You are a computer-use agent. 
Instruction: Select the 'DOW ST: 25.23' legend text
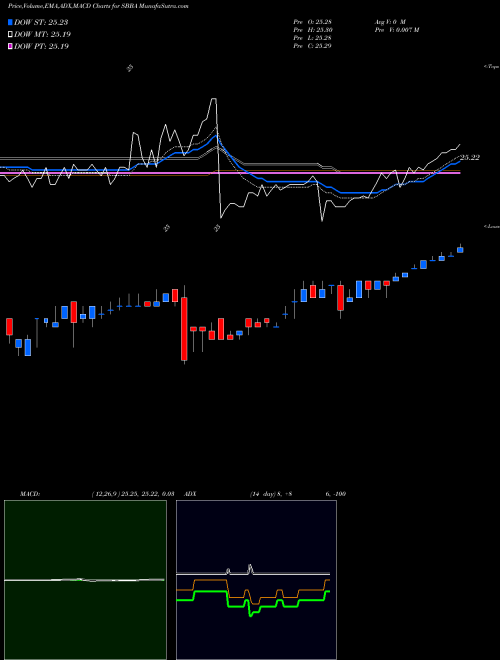pos(41,22)
